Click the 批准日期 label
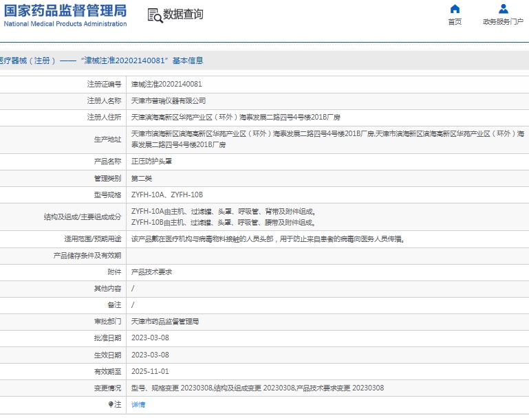Image resolution: width=529 pixels, height=420 pixels. point(107,338)
